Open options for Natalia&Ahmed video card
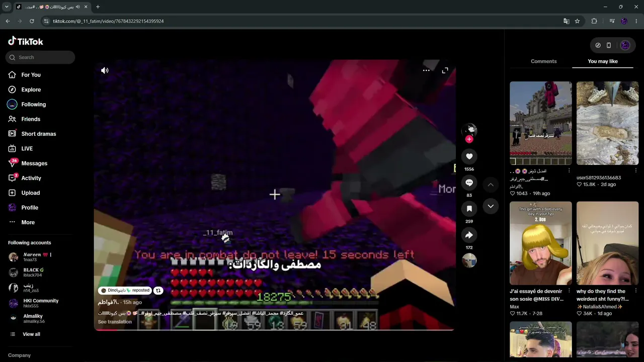644x362 pixels. coord(636,291)
